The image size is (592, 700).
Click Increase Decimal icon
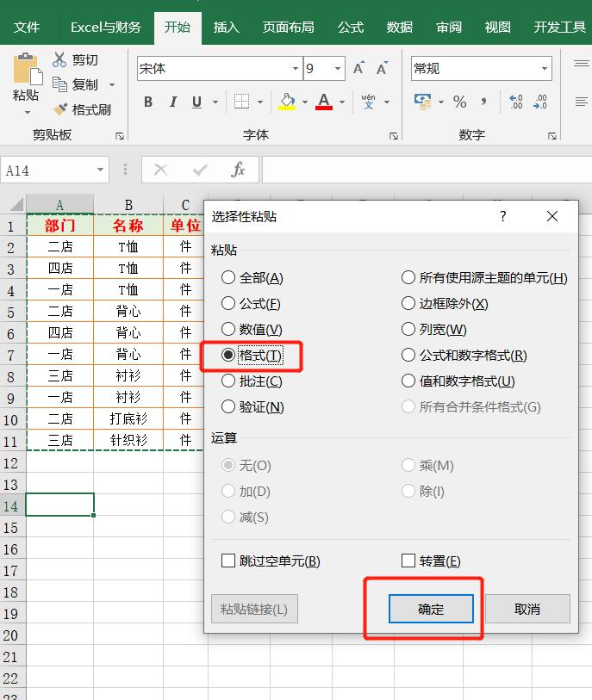[516, 102]
